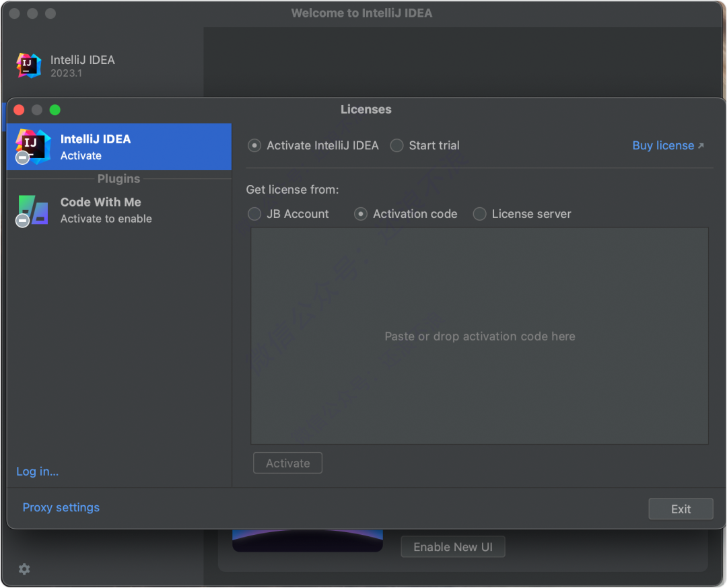Click the Log in... link
This screenshot has height=588, width=727.
pos(38,471)
